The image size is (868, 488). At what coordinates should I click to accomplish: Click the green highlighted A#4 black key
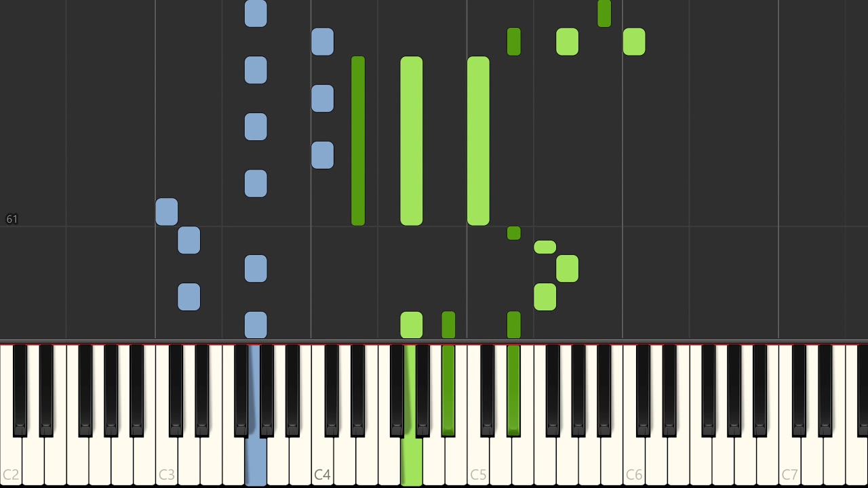click(x=448, y=390)
